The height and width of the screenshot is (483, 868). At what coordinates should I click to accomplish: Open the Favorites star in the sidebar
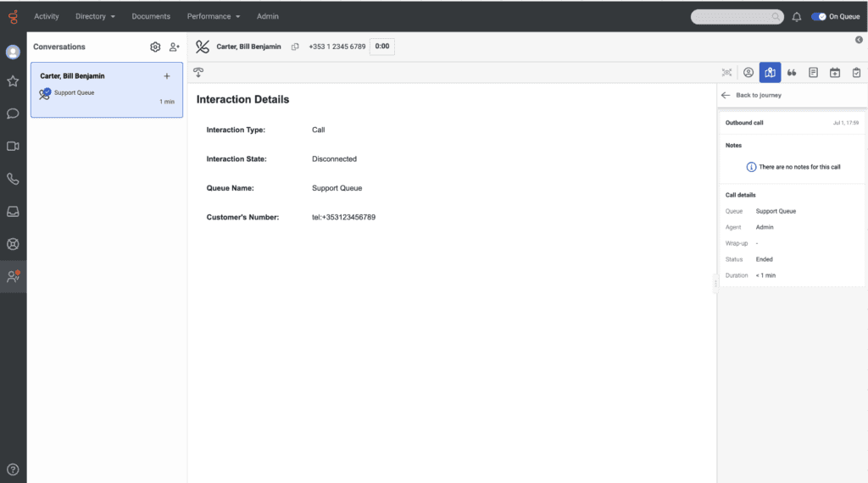13,81
